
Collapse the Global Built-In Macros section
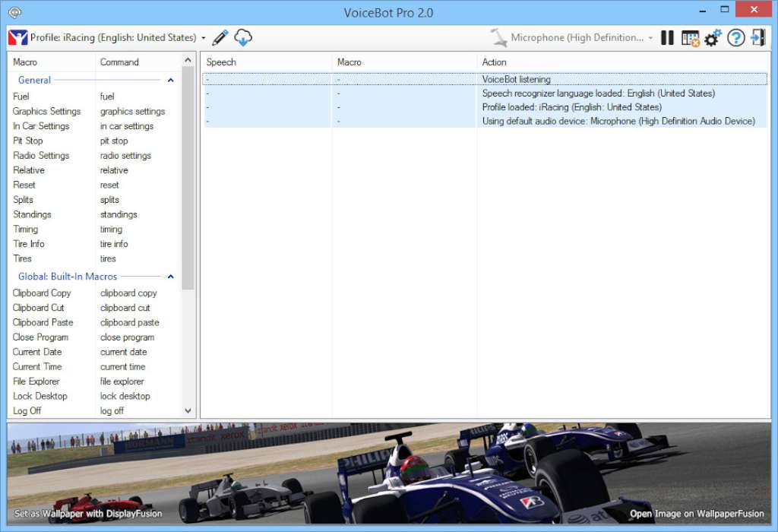[170, 276]
